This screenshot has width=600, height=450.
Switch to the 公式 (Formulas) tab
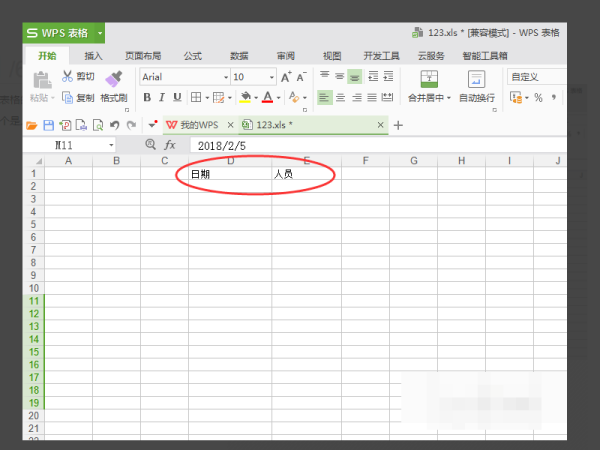[x=193, y=56]
